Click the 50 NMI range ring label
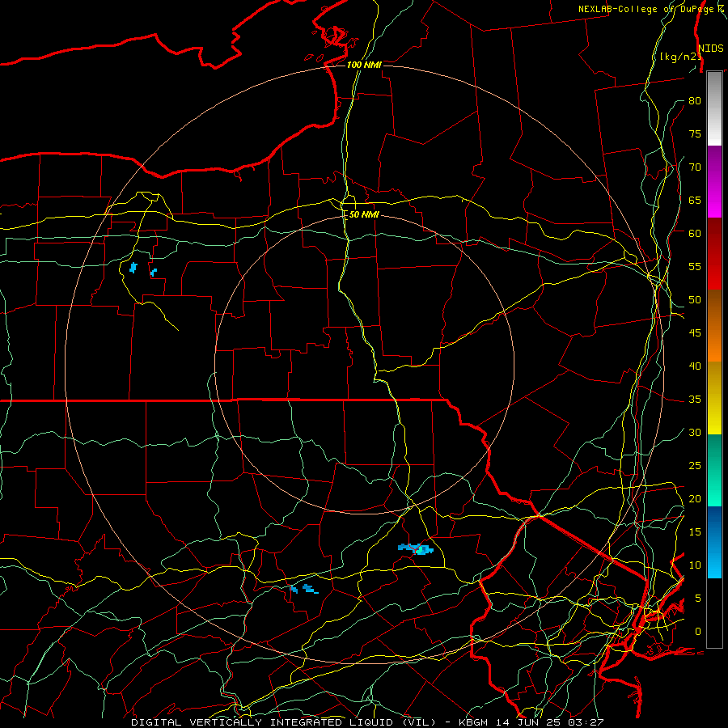The width and height of the screenshot is (728, 728). tap(364, 214)
